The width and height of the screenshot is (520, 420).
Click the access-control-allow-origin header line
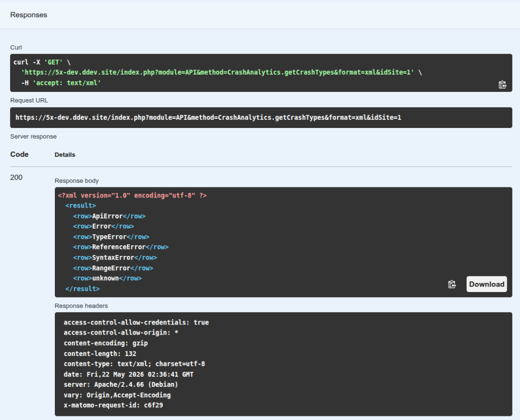pos(121,333)
